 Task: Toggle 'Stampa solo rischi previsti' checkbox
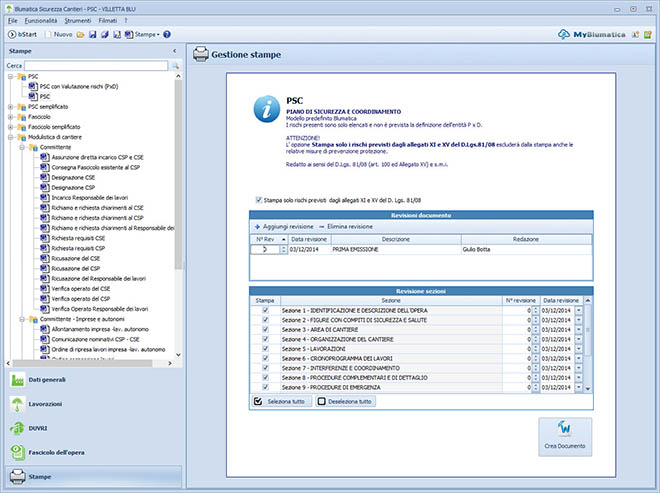point(260,199)
